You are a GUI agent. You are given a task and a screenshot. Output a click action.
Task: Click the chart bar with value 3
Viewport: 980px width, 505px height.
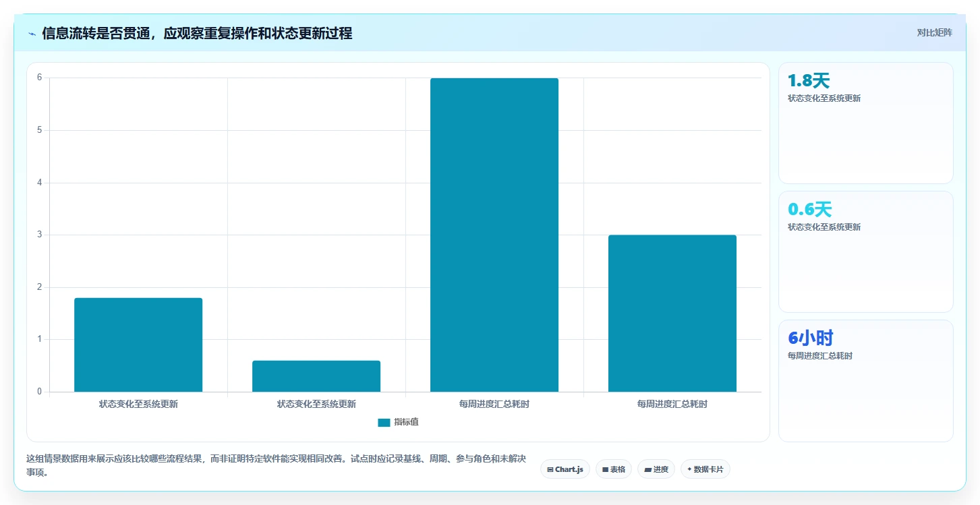tap(672, 314)
